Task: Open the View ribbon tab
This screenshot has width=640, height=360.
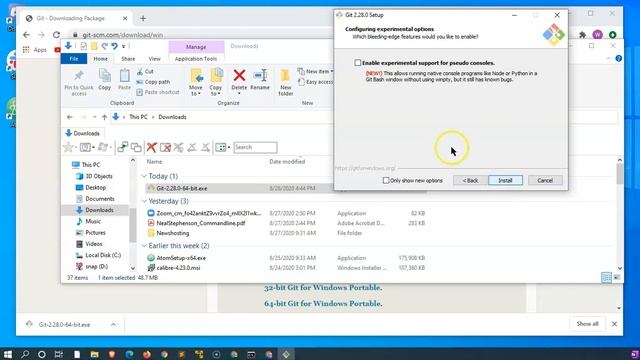Action: [x=154, y=59]
